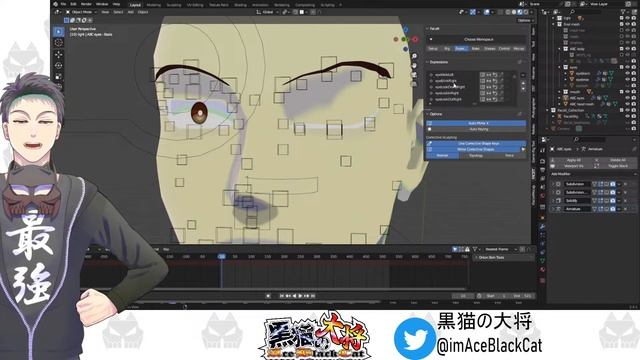Viewport: 640px width, 360px height.
Task: Click the End frame field
Action: [521, 296]
